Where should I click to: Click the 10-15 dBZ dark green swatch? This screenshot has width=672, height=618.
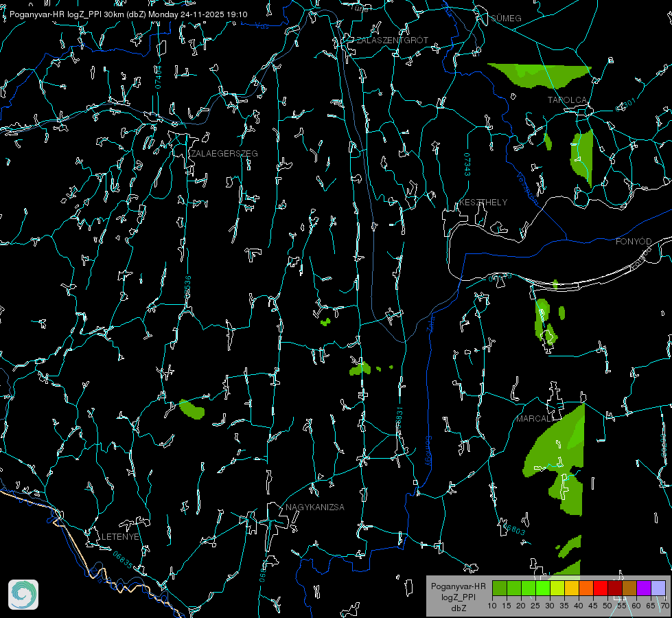500,588
